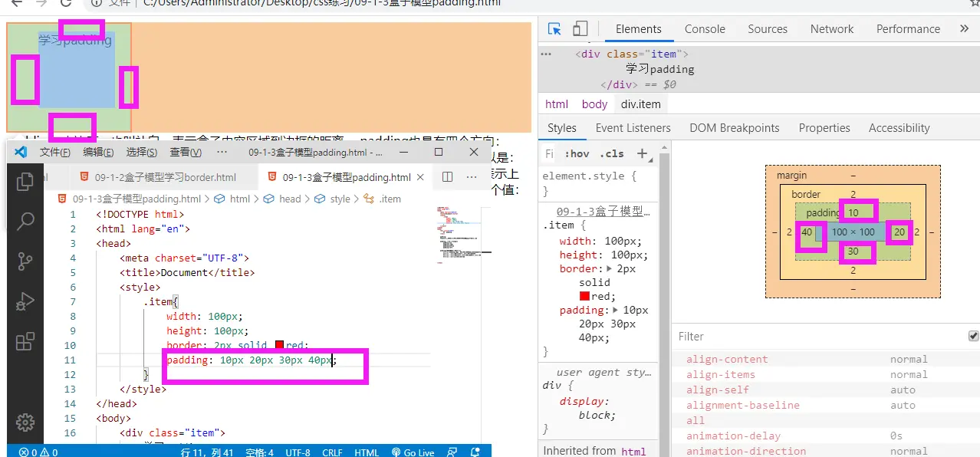Viewport: 980px width, 457px height.
Task: Select the body DOM breadcrumb
Action: point(594,104)
